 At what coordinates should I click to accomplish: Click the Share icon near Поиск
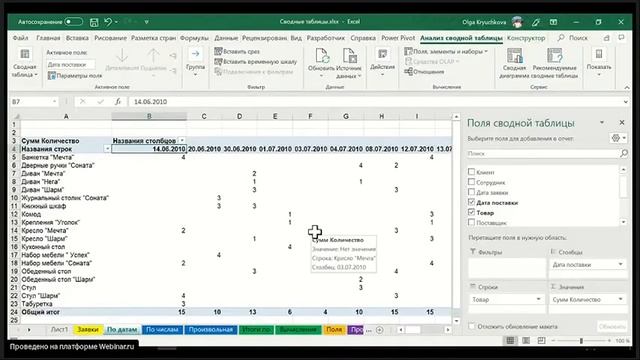(607, 38)
